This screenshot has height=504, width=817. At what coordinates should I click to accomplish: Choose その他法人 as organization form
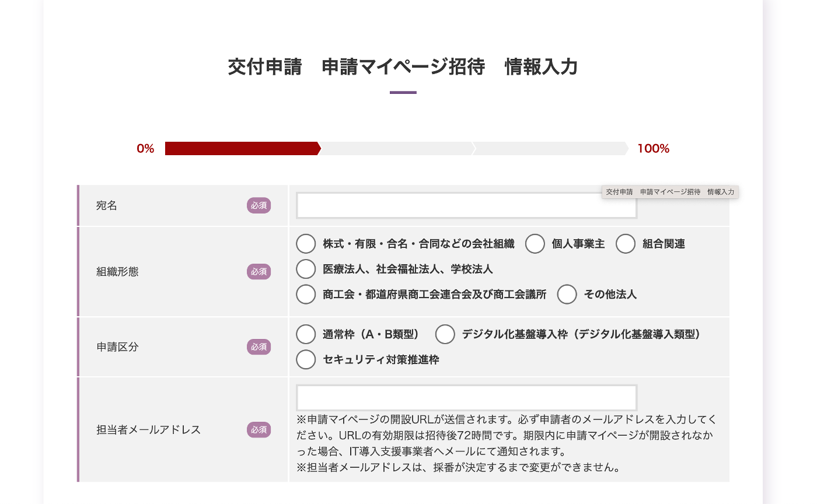click(x=567, y=295)
